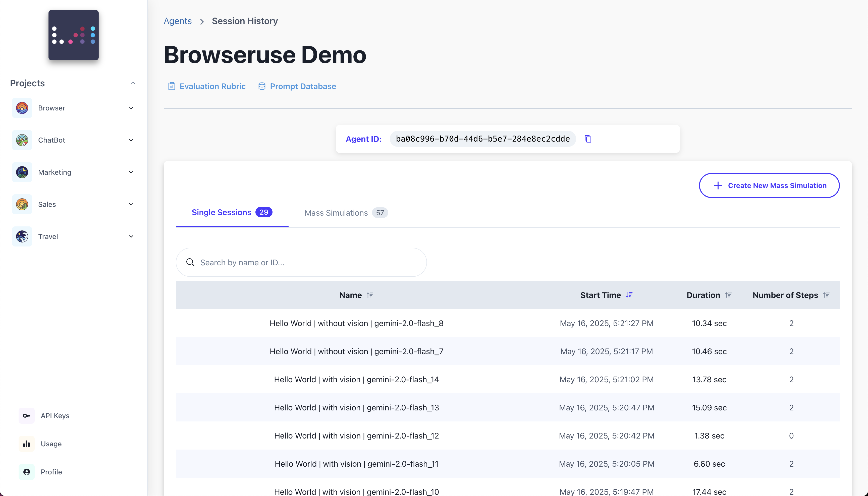Collapse the Projects section

tap(133, 83)
